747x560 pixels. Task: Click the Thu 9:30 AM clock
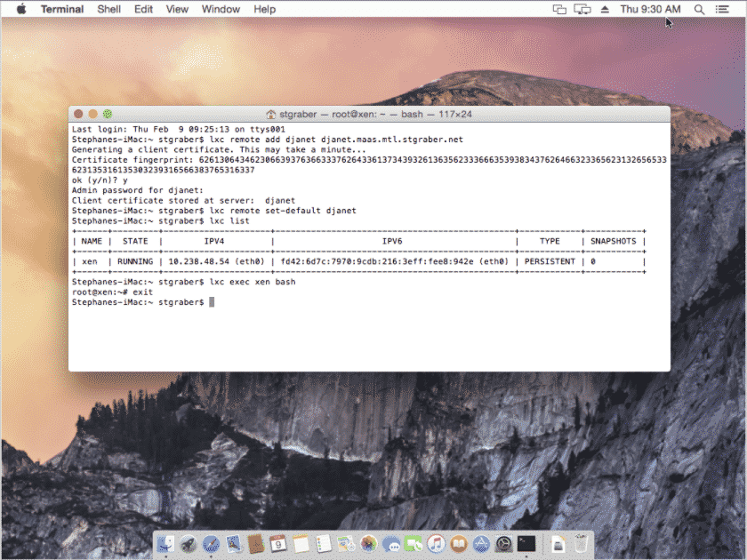point(650,9)
